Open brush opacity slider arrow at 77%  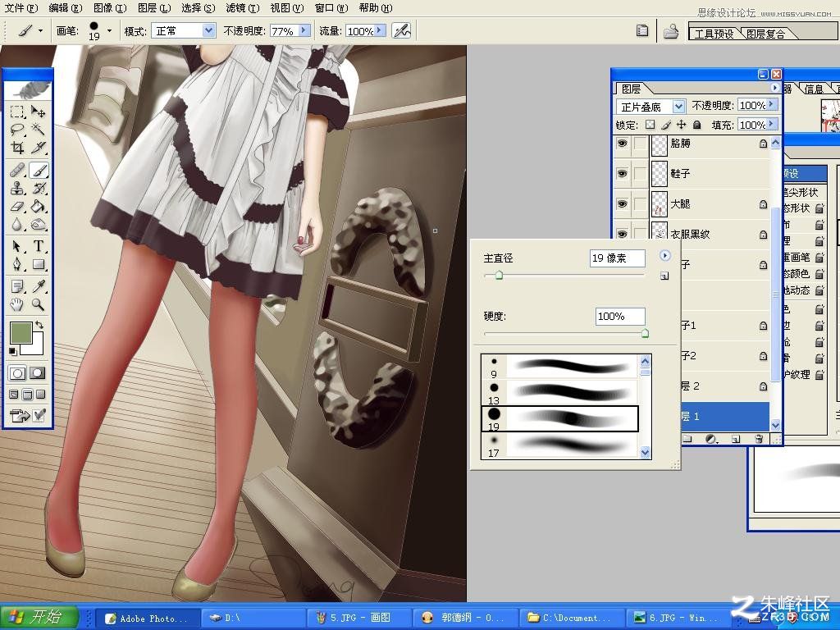304,30
